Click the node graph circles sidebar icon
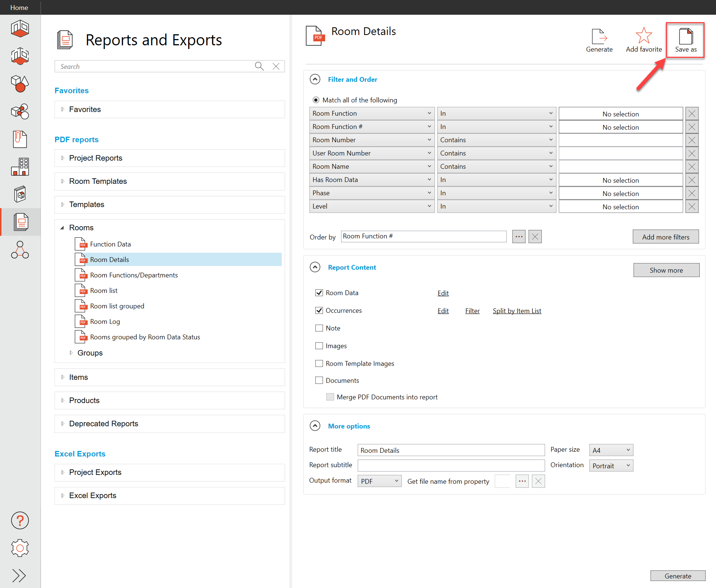The height and width of the screenshot is (588, 716). click(20, 250)
